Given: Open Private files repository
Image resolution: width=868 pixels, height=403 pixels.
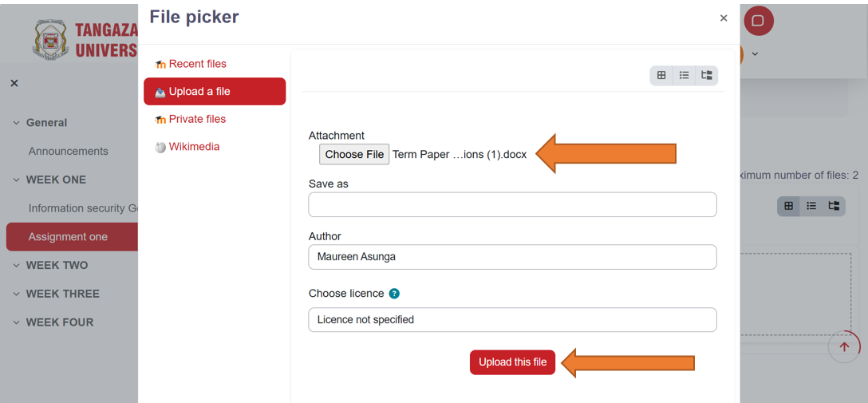Looking at the screenshot, I should point(191,120).
